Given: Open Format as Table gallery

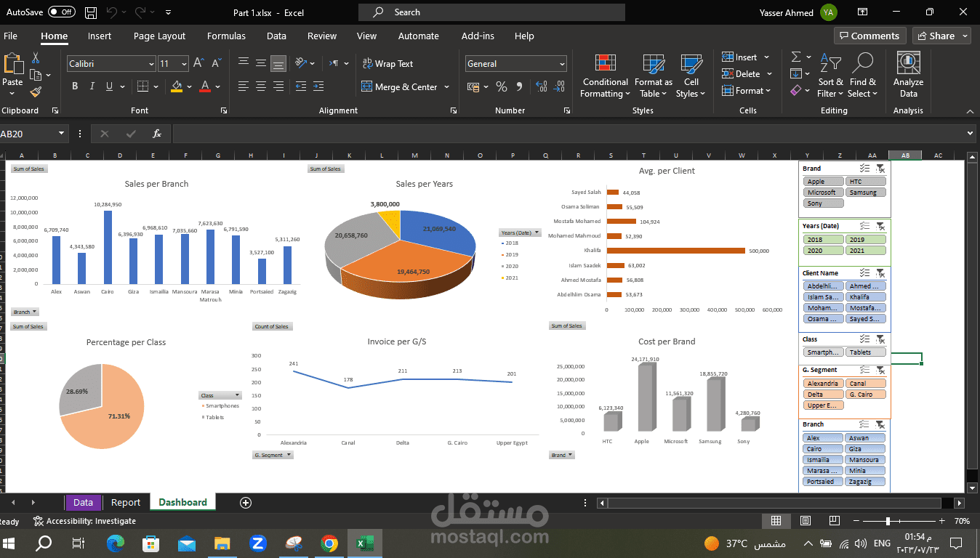Looking at the screenshot, I should point(654,76).
